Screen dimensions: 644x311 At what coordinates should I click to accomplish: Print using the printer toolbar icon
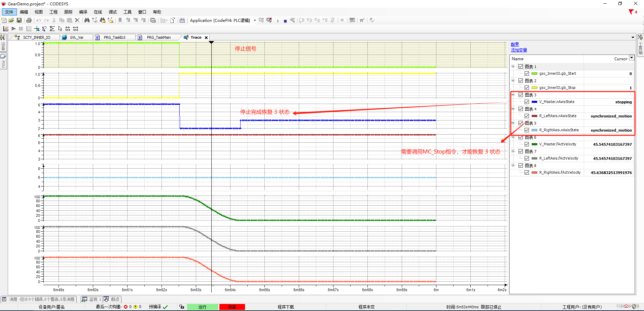coord(29,20)
